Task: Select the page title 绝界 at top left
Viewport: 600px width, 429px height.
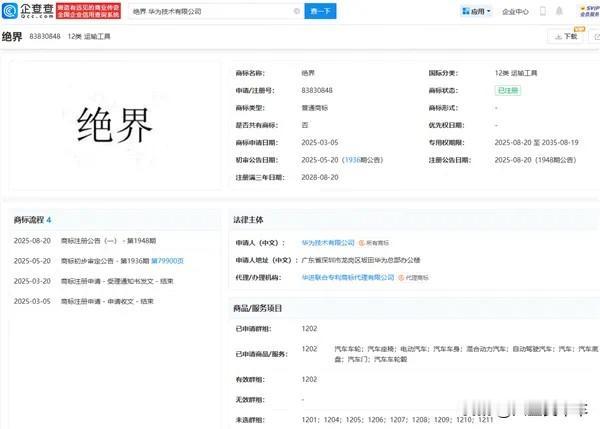Action: pos(12,36)
